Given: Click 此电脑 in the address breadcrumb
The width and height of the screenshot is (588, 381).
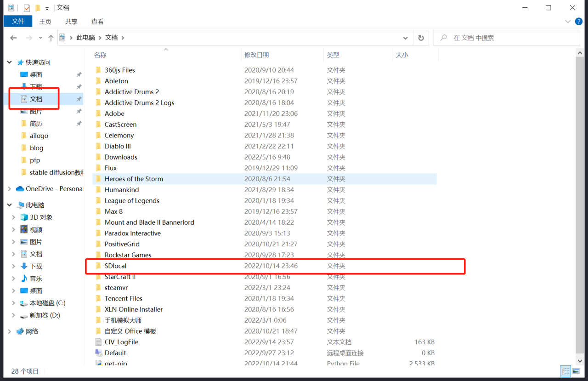Looking at the screenshot, I should pyautogui.click(x=86, y=38).
